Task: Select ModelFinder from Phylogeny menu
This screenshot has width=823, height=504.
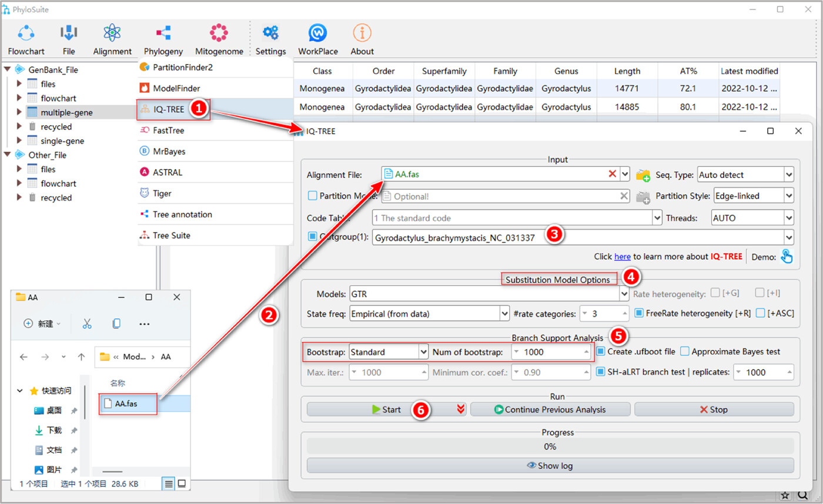Action: tap(215, 88)
